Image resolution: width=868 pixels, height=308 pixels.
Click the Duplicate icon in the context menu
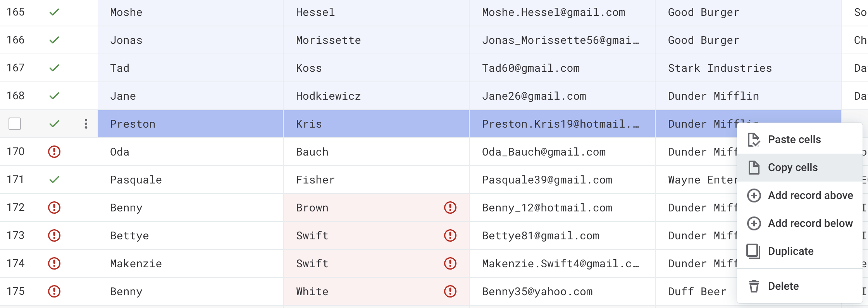click(754, 251)
